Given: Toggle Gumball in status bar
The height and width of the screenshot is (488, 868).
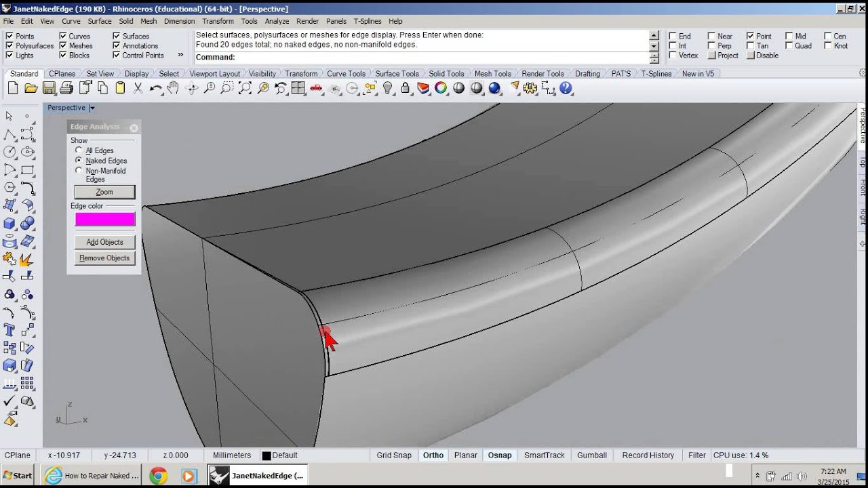Looking at the screenshot, I should [x=592, y=455].
